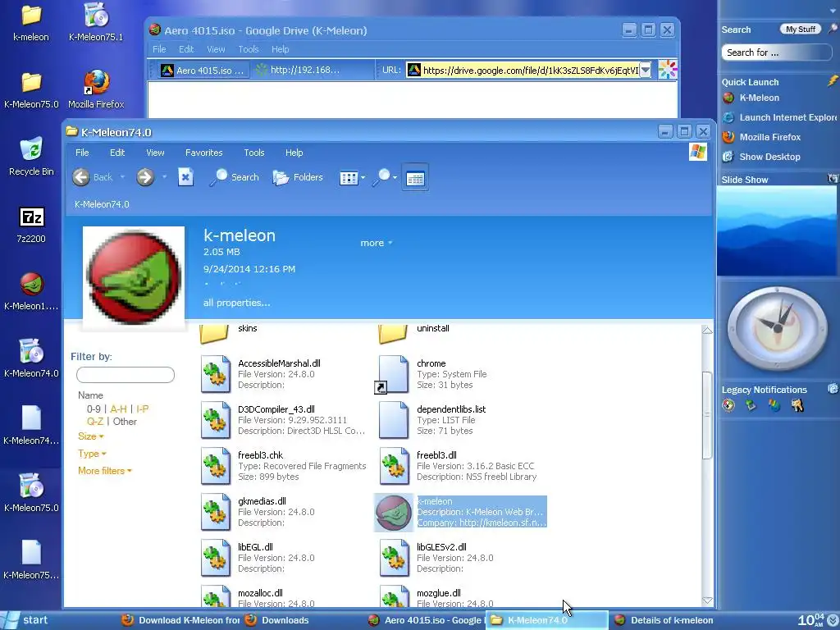Filter names by A-H
Viewport: 840px width, 630px height.
(x=118, y=409)
